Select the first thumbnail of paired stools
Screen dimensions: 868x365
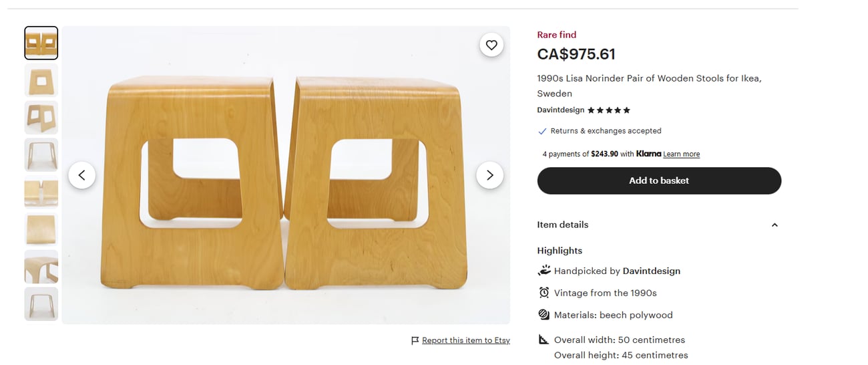pos(41,43)
